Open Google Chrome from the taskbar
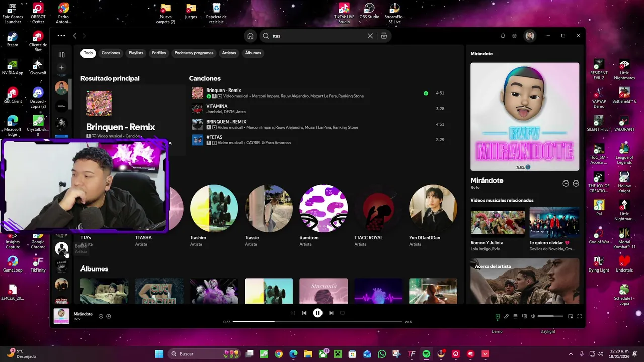This screenshot has height=362, width=644. [x=279, y=354]
